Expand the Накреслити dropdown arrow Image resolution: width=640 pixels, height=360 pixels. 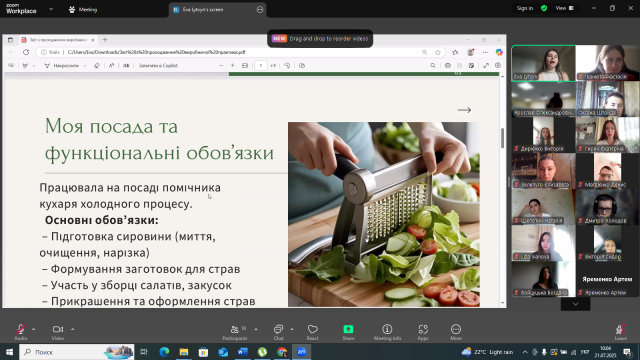85,66
